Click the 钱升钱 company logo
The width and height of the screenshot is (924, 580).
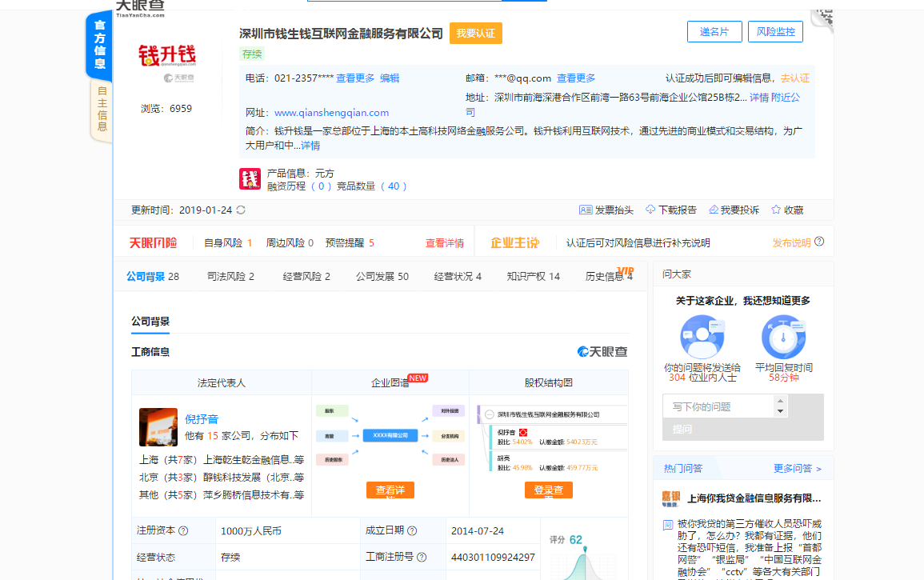tap(167, 55)
